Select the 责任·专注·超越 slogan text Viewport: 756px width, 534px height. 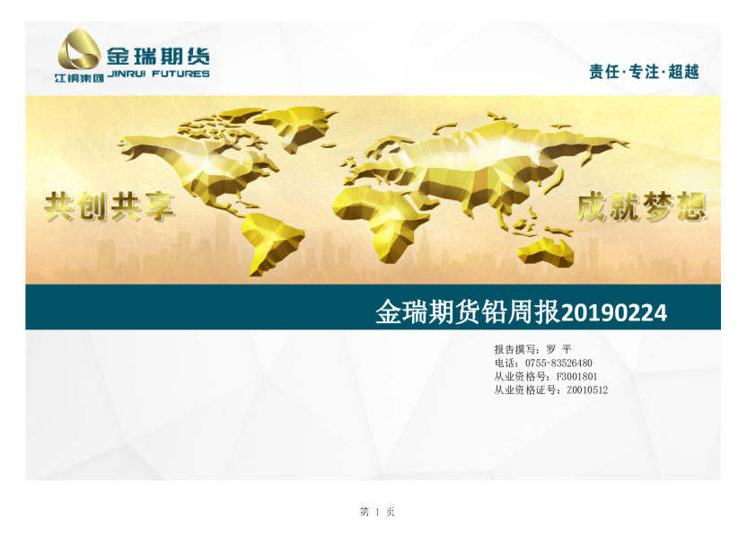pos(644,72)
